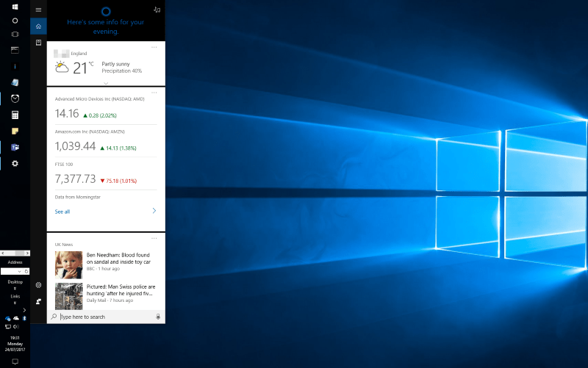Click the blue OneDrive sync tray icon
Screen dimensions: 588x368
click(x=8, y=318)
